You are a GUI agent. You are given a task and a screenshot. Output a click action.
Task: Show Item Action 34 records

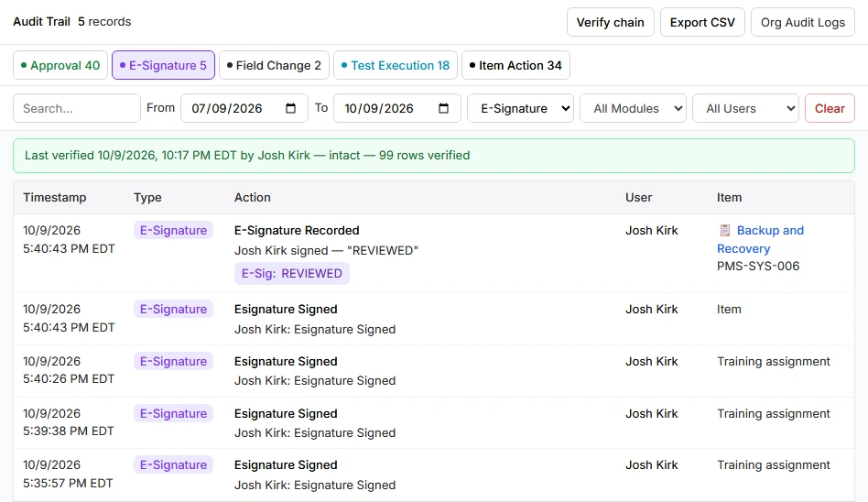click(515, 65)
